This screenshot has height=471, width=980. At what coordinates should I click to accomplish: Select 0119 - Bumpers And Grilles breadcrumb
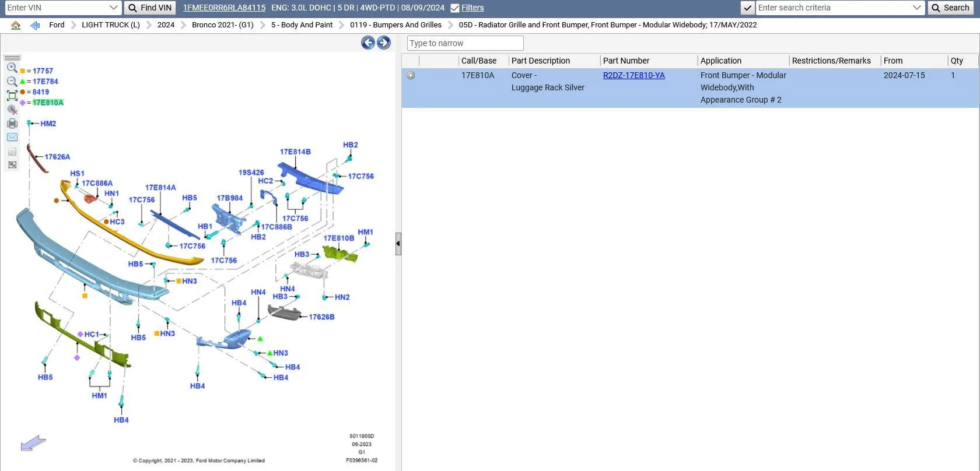coord(395,25)
